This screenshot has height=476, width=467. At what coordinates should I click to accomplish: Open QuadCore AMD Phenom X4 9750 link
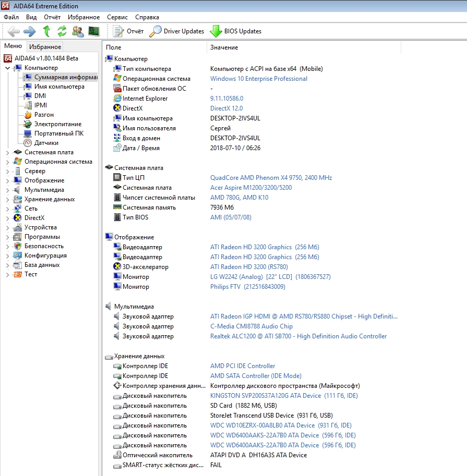(271, 178)
